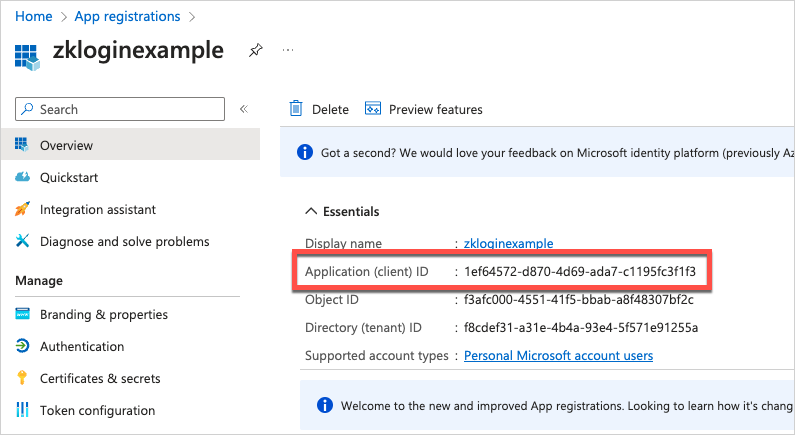Click the Application (client) ID value

[x=580, y=272]
